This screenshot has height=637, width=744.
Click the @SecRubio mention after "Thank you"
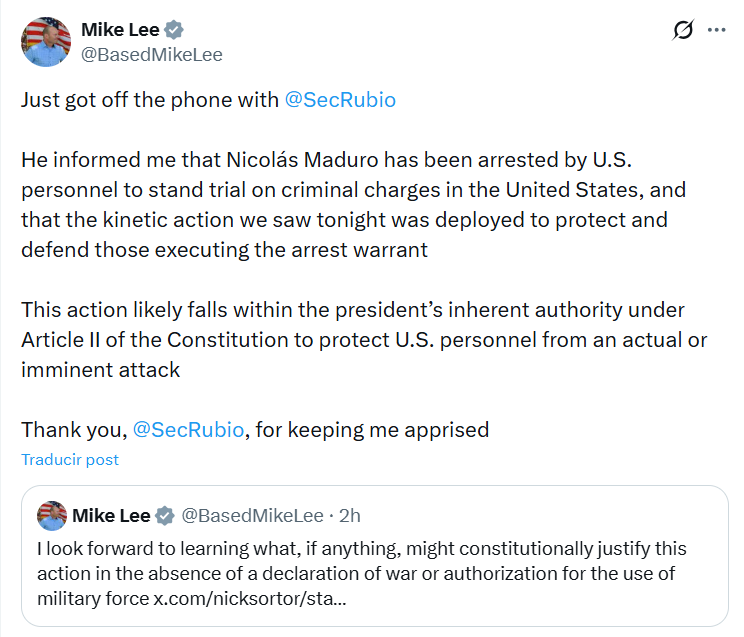[188, 430]
